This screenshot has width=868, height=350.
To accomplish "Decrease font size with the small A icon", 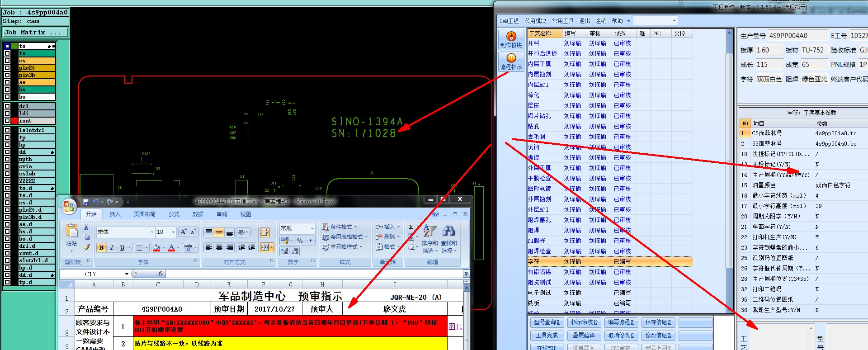I will (x=193, y=232).
